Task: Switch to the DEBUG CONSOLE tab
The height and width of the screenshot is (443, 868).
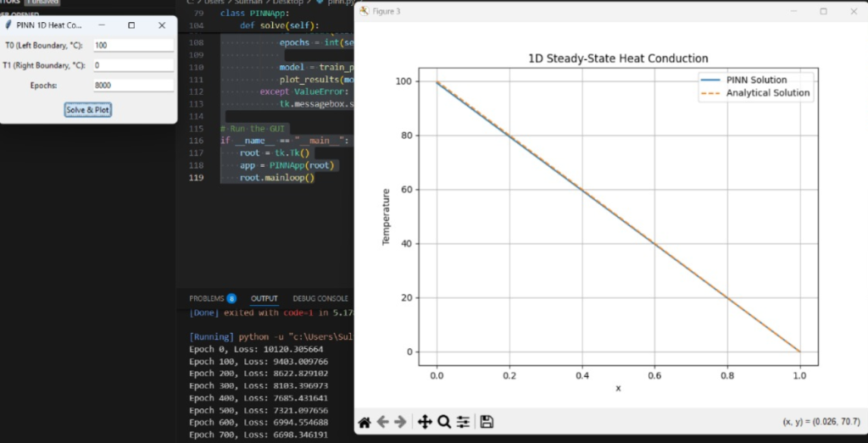Action: pyautogui.click(x=320, y=298)
